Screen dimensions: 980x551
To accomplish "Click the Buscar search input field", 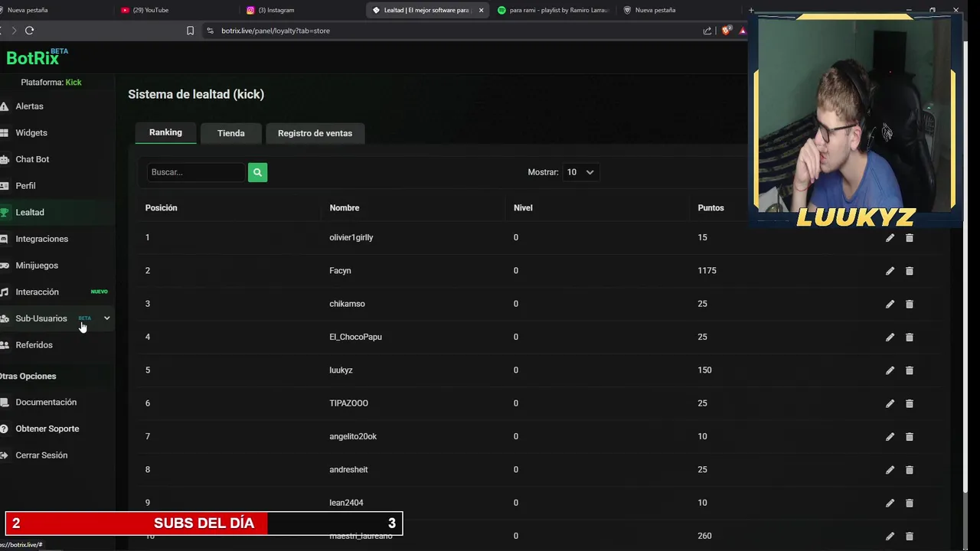I will [195, 172].
